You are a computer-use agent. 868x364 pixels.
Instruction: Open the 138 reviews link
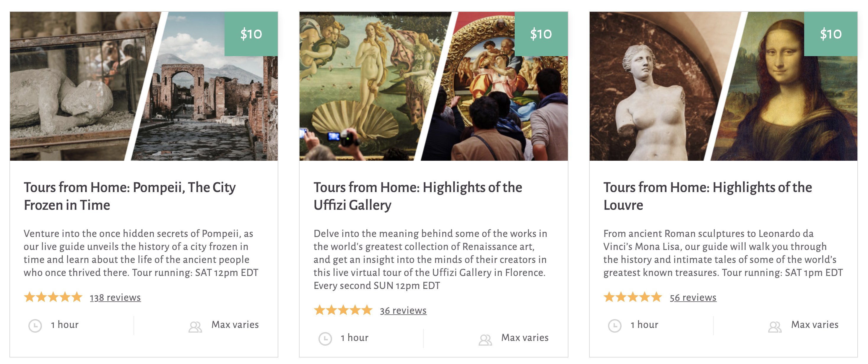click(x=115, y=298)
